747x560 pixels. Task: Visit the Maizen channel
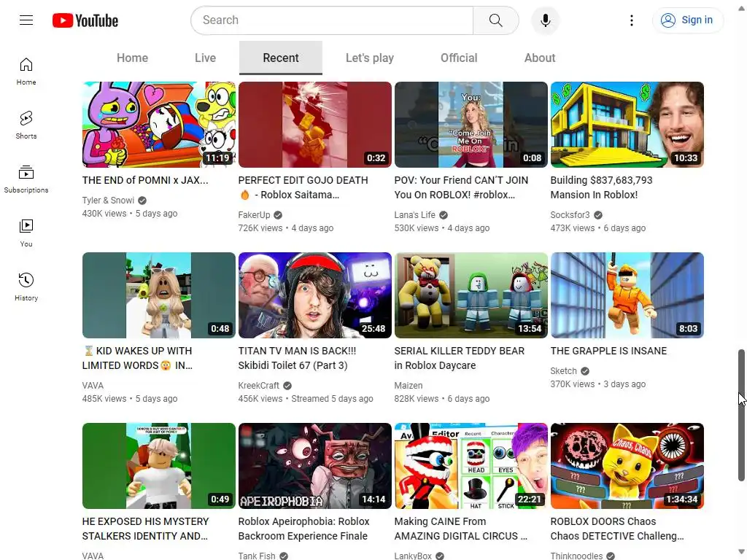pyautogui.click(x=409, y=386)
